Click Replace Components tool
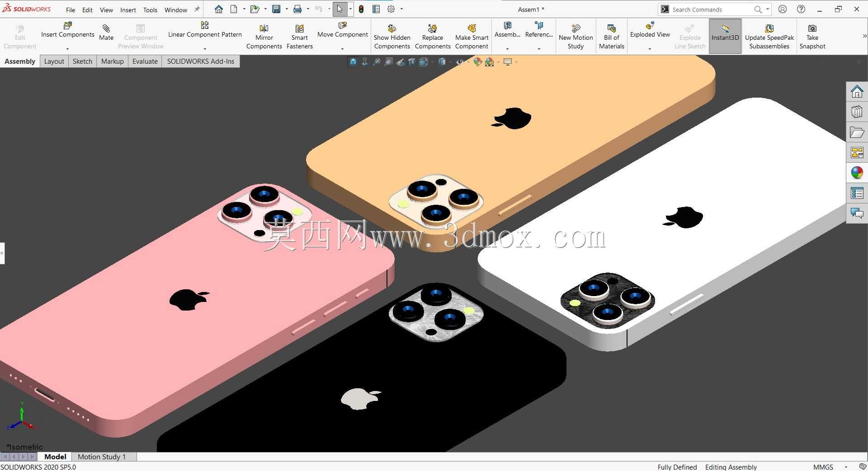Viewport: 868px width, 471px height. tap(433, 37)
